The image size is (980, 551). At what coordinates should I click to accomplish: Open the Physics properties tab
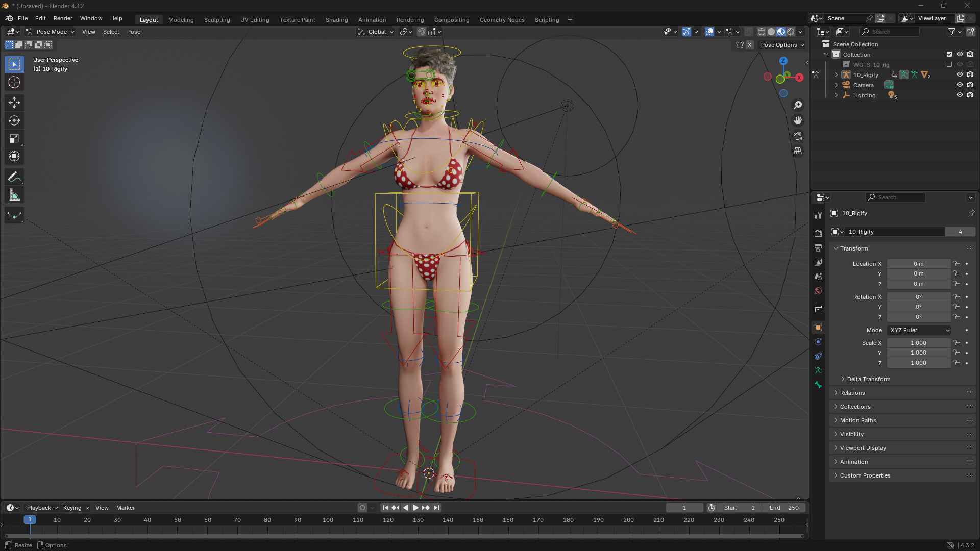(818, 342)
